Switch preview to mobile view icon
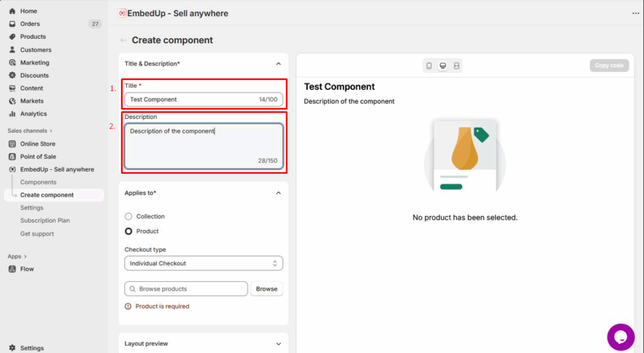Image resolution: width=644 pixels, height=353 pixels. [x=429, y=65]
